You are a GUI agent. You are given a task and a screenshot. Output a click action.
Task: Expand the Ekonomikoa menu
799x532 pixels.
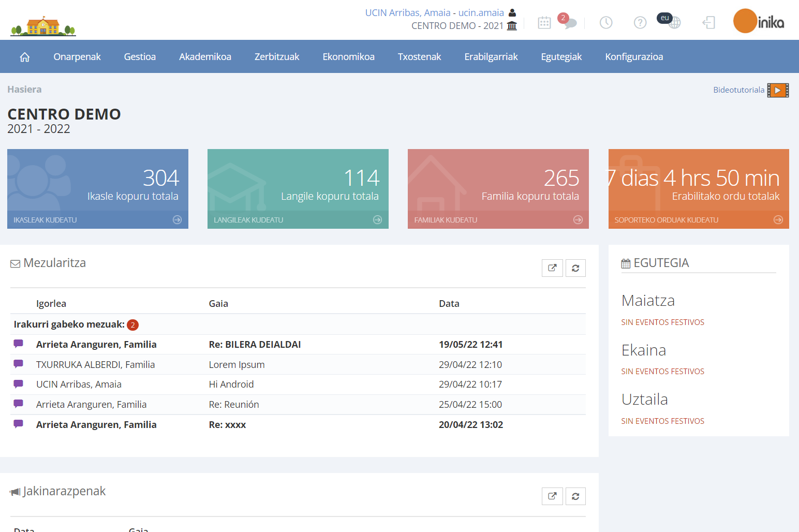(348, 57)
